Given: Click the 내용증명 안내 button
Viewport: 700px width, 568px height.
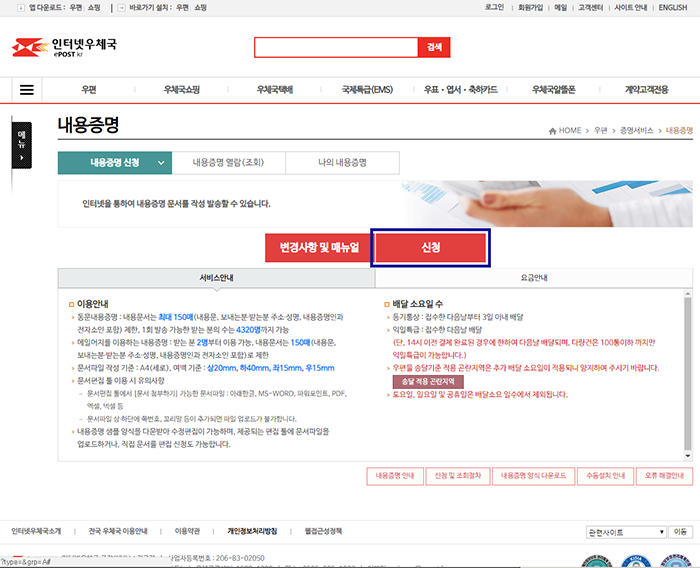Looking at the screenshot, I should click(395, 476).
